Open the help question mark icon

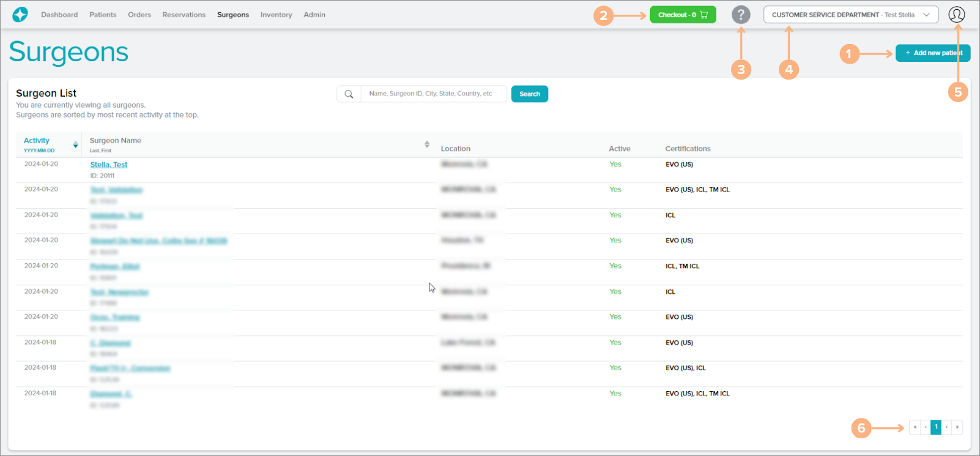click(741, 15)
